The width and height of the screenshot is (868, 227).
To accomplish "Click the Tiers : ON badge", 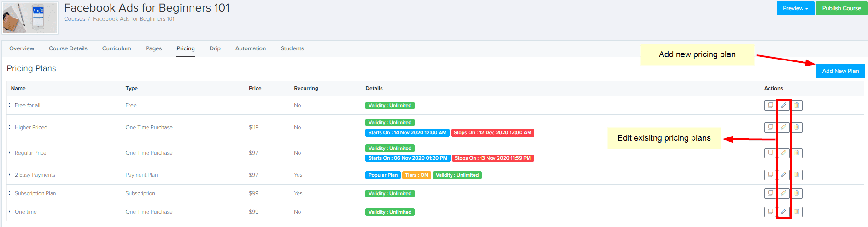I will tap(416, 175).
